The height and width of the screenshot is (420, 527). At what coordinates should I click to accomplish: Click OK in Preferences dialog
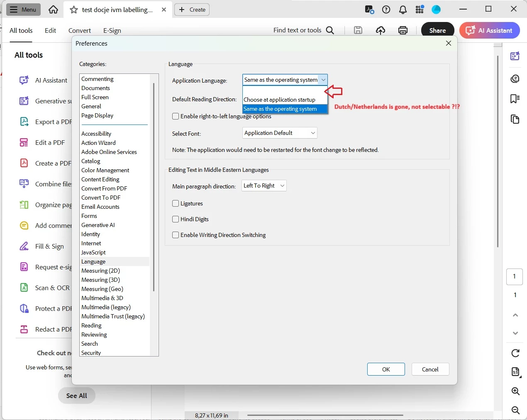(x=386, y=369)
